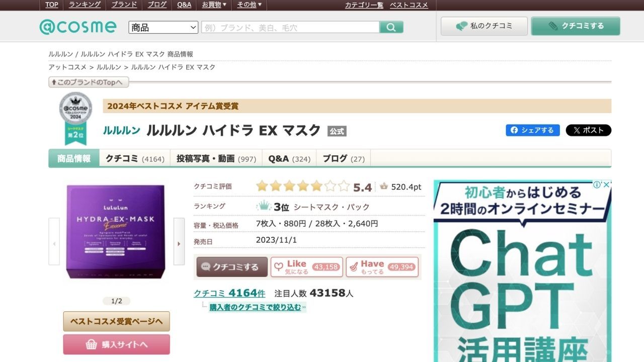Click このブランドのTopへ button
The height and width of the screenshot is (362, 644).
tap(89, 82)
